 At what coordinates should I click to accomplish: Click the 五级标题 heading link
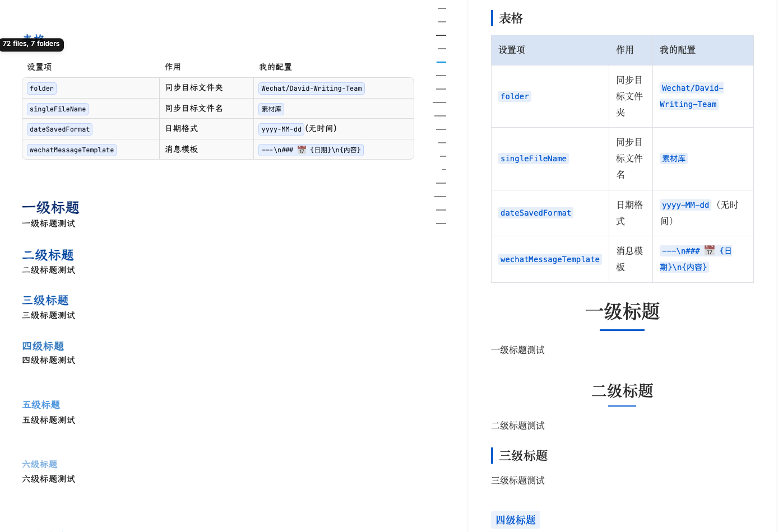tap(41, 404)
